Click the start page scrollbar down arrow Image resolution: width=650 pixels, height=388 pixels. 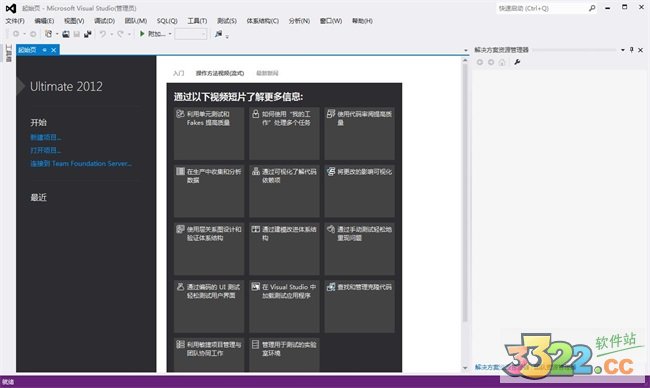[x=465, y=368]
